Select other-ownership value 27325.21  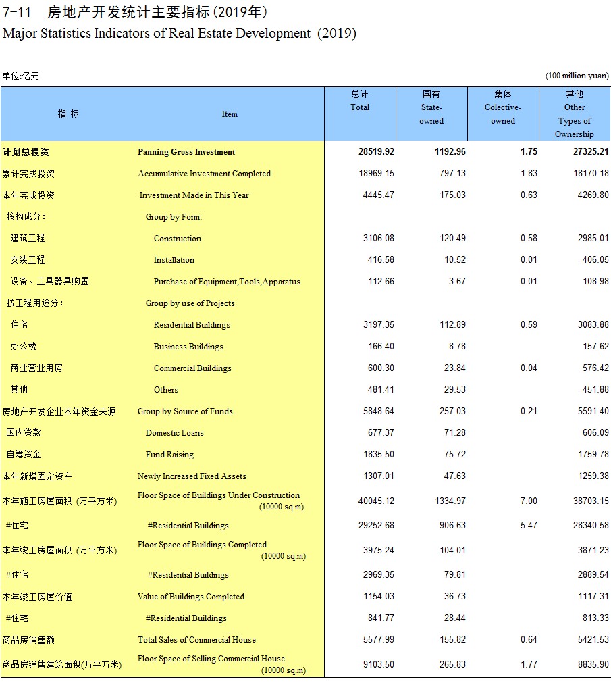click(x=591, y=152)
